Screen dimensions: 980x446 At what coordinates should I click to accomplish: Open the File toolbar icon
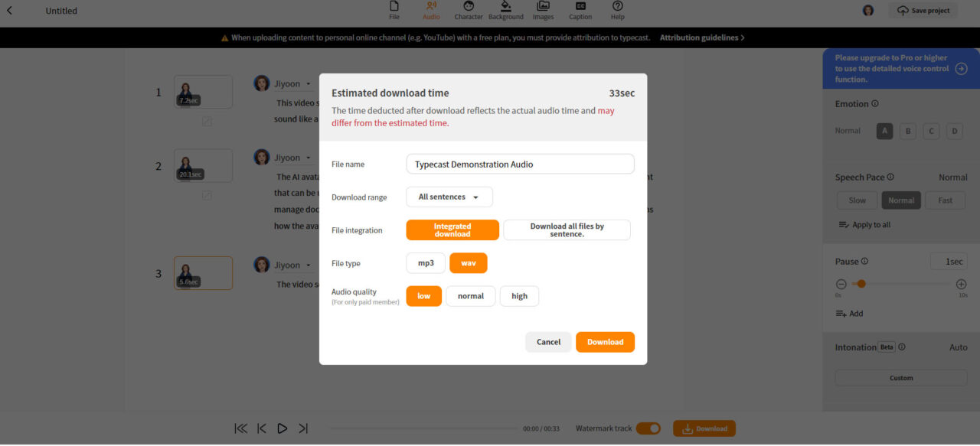(394, 10)
